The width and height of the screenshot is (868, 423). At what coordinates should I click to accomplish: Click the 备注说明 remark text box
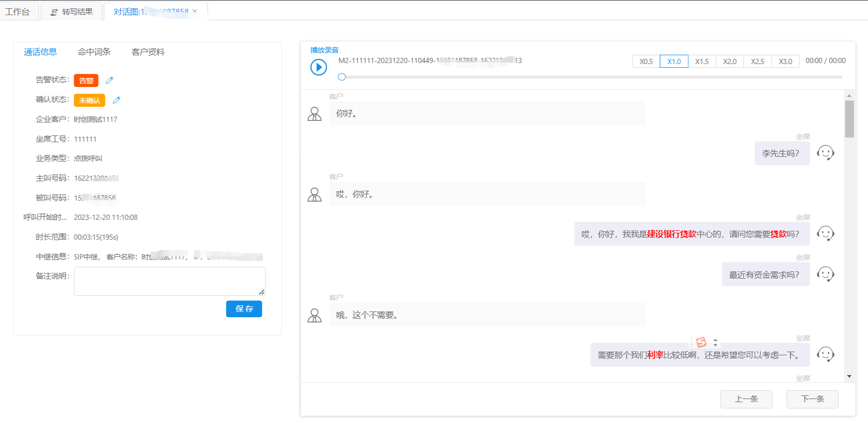tap(169, 281)
